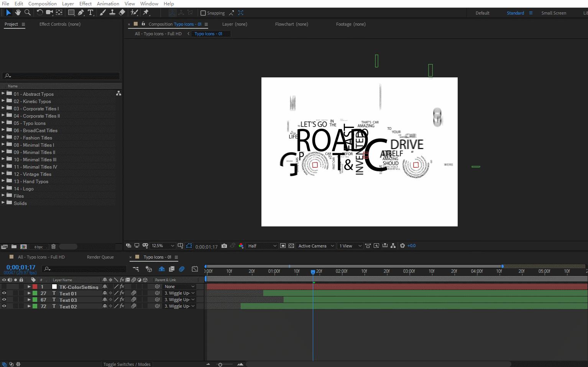Open the Active Camera view dropdown

pyautogui.click(x=316, y=246)
